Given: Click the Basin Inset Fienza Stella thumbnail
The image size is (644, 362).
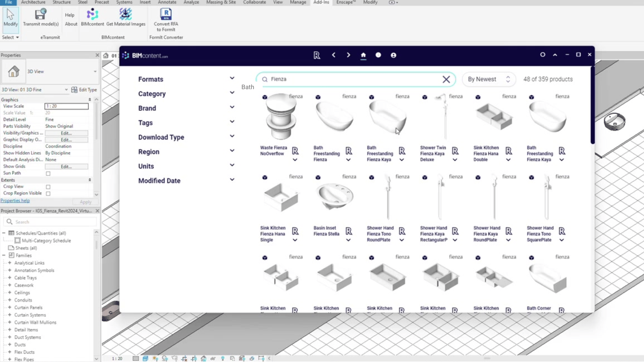Looking at the screenshot, I should 334,197.
